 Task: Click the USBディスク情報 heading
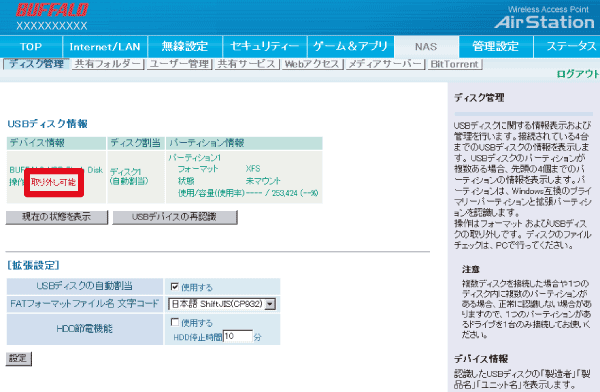coord(47,124)
